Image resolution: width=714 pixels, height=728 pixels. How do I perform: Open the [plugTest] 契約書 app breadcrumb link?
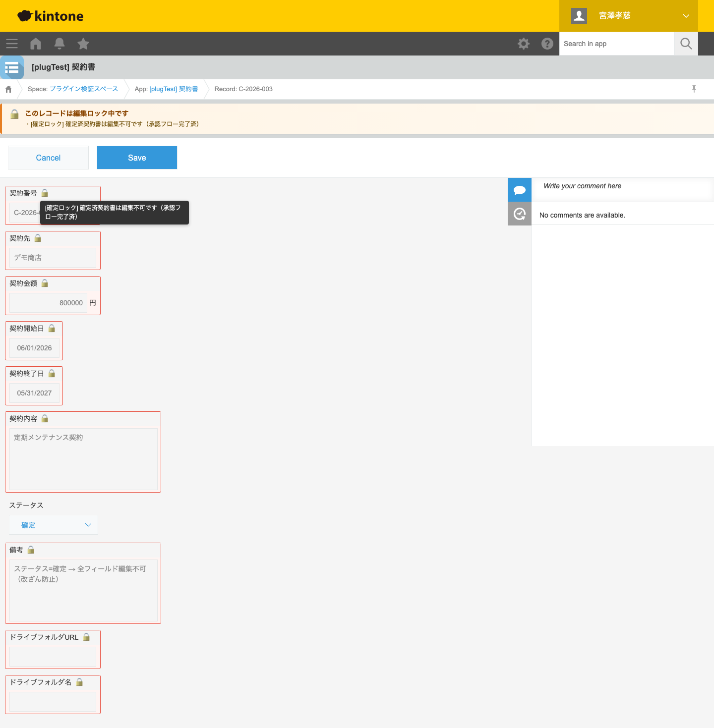pos(174,89)
